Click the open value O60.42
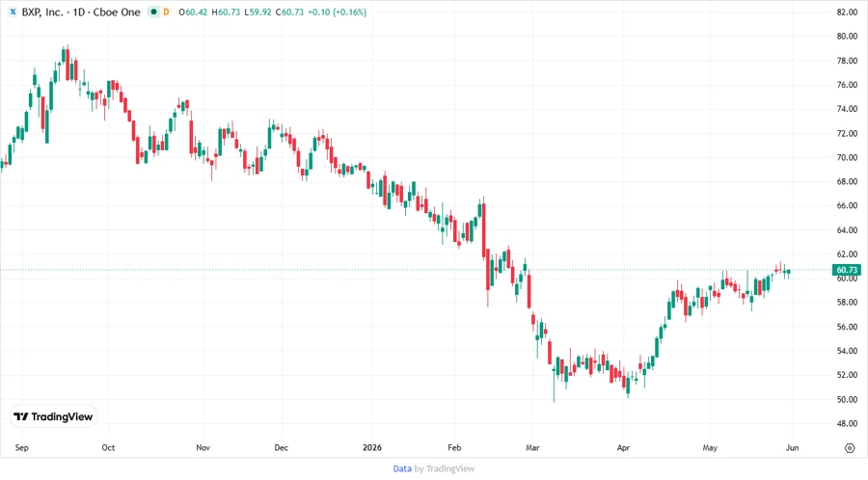 pos(193,12)
